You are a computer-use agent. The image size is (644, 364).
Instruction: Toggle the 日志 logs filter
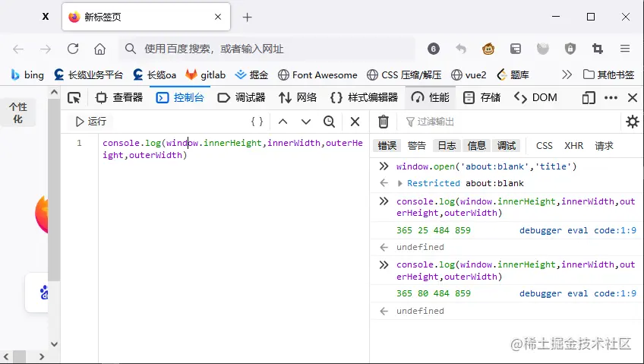click(x=447, y=145)
